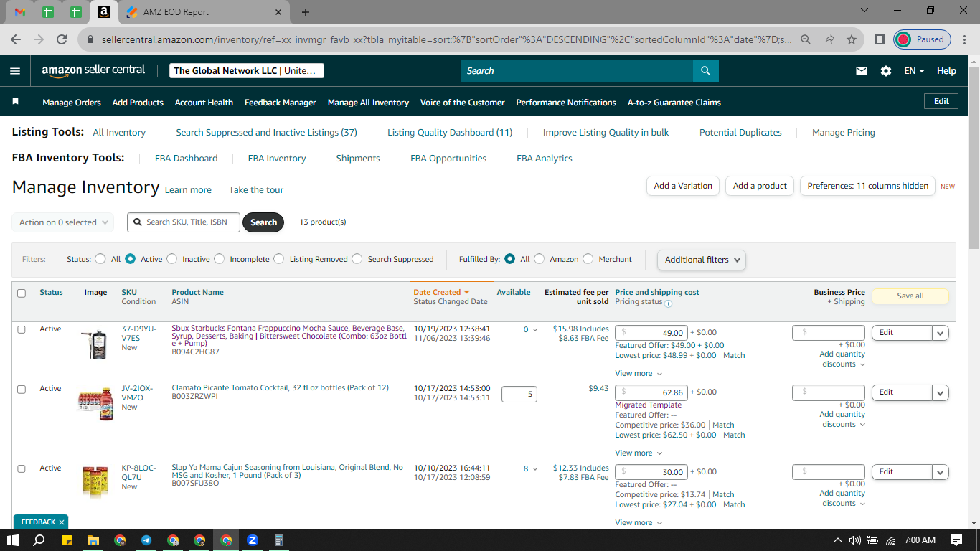980x551 pixels.
Task: Open Preferences: 11 columns hidden
Action: [868, 186]
